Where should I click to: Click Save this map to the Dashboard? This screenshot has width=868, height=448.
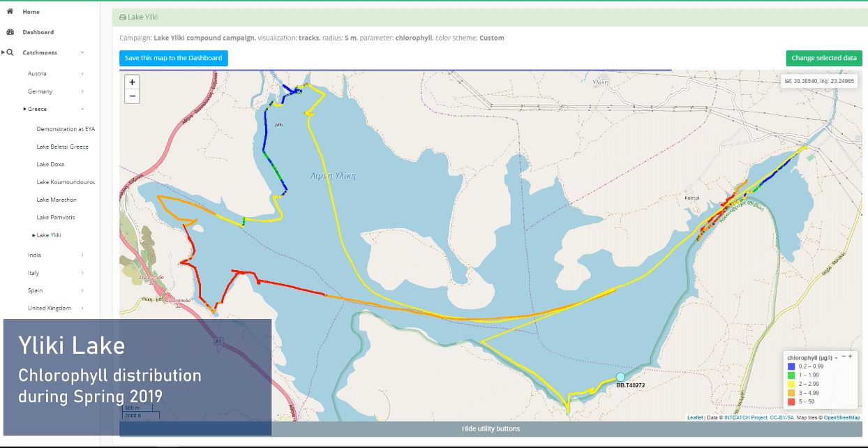point(174,58)
